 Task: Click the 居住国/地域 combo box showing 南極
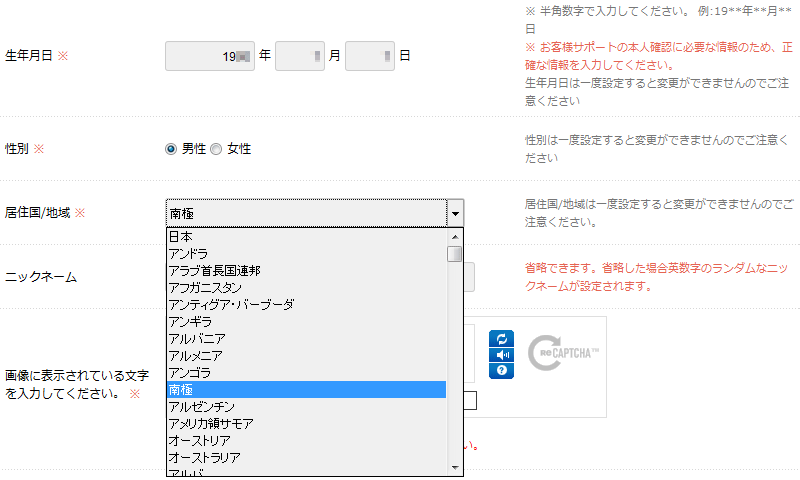305,213
